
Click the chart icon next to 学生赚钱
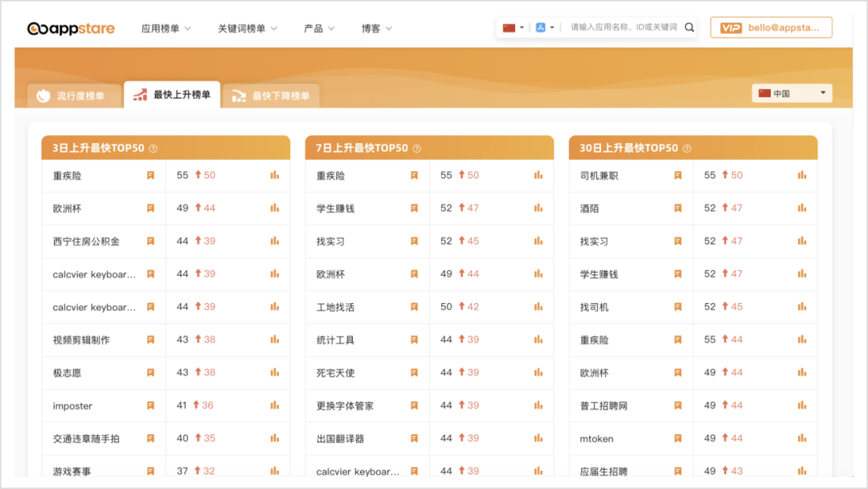(538, 208)
